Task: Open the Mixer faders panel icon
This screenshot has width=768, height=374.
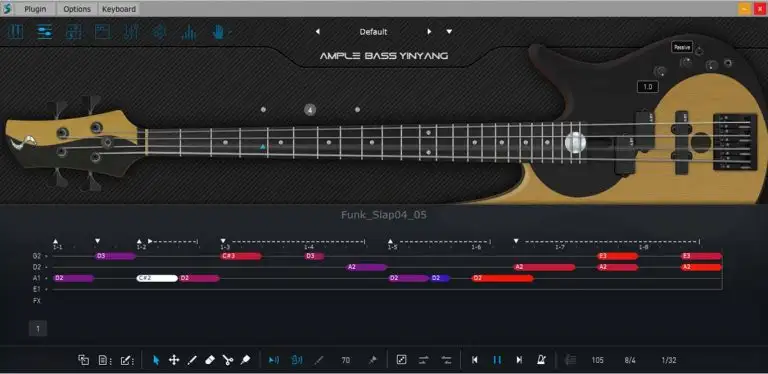Action: point(131,32)
